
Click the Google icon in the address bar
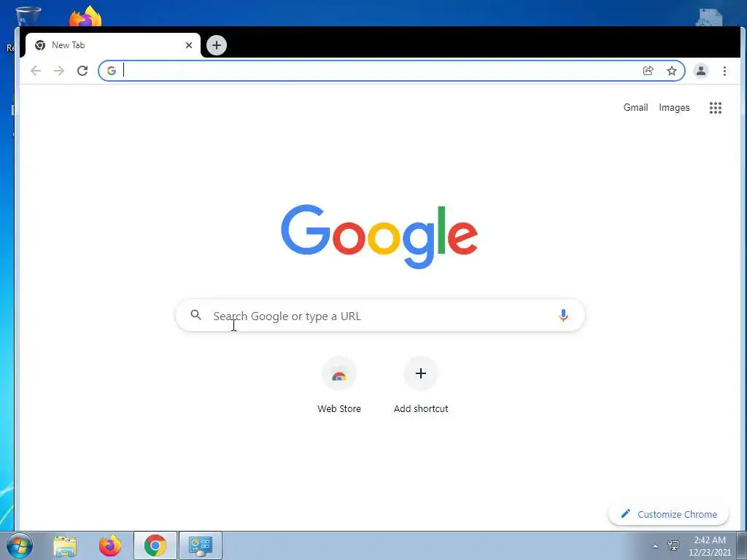pos(112,71)
